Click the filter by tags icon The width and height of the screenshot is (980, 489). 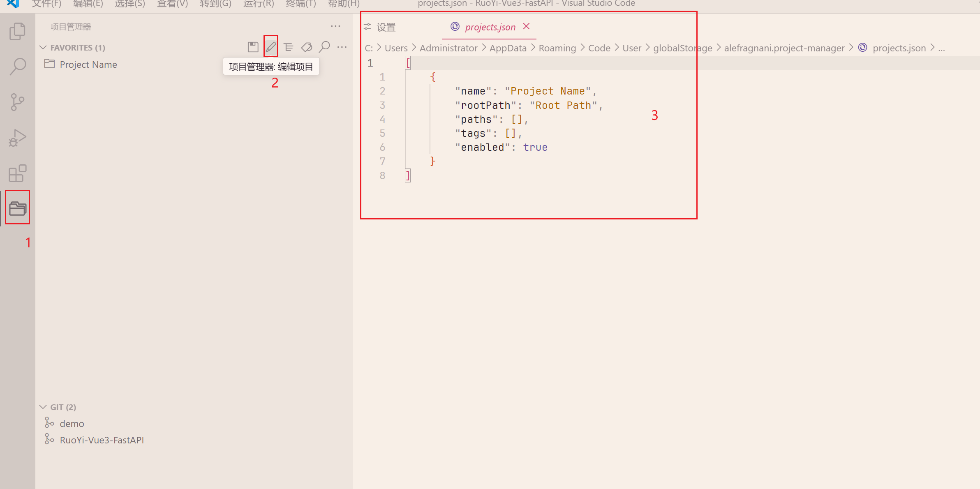point(307,47)
